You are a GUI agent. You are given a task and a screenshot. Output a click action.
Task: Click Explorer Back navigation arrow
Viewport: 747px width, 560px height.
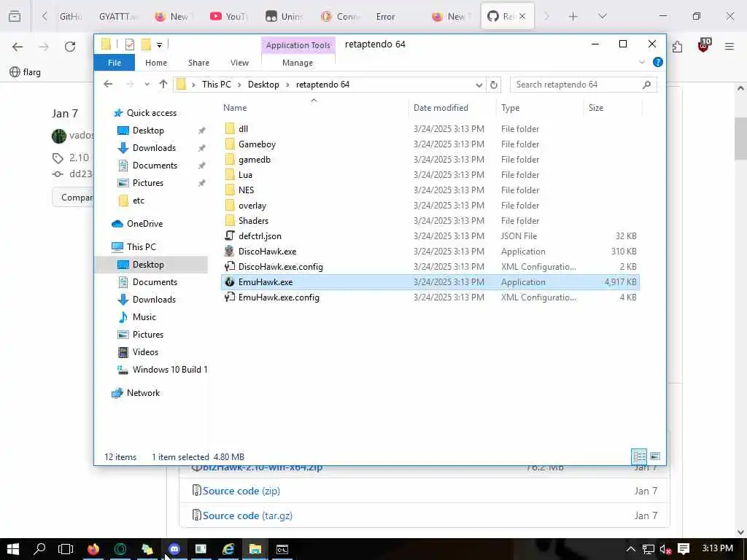tap(108, 85)
